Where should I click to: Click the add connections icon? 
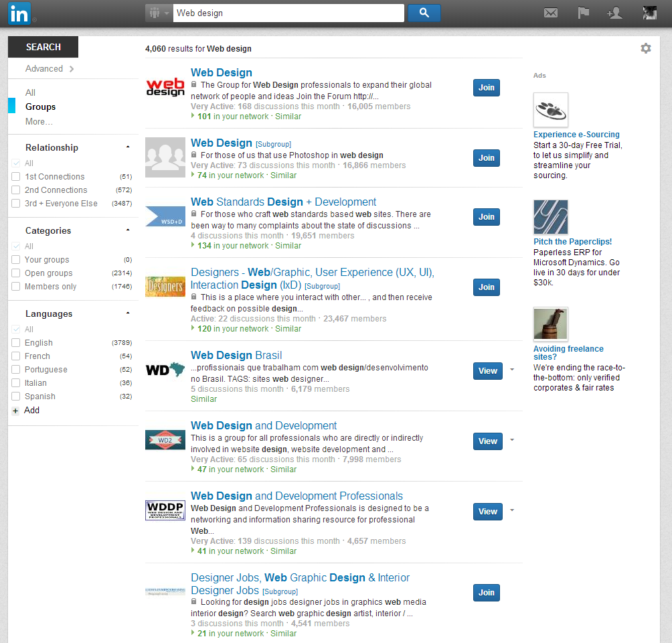tap(614, 13)
